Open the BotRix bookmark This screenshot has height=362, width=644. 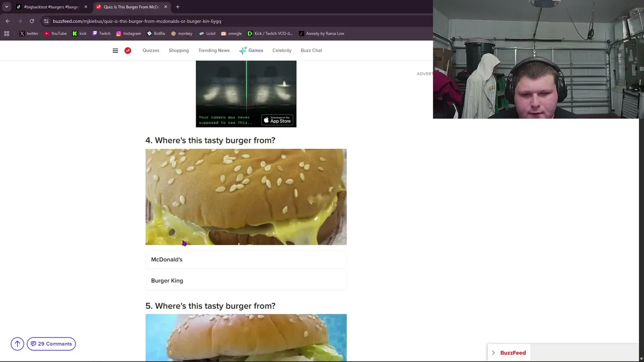pos(156,34)
